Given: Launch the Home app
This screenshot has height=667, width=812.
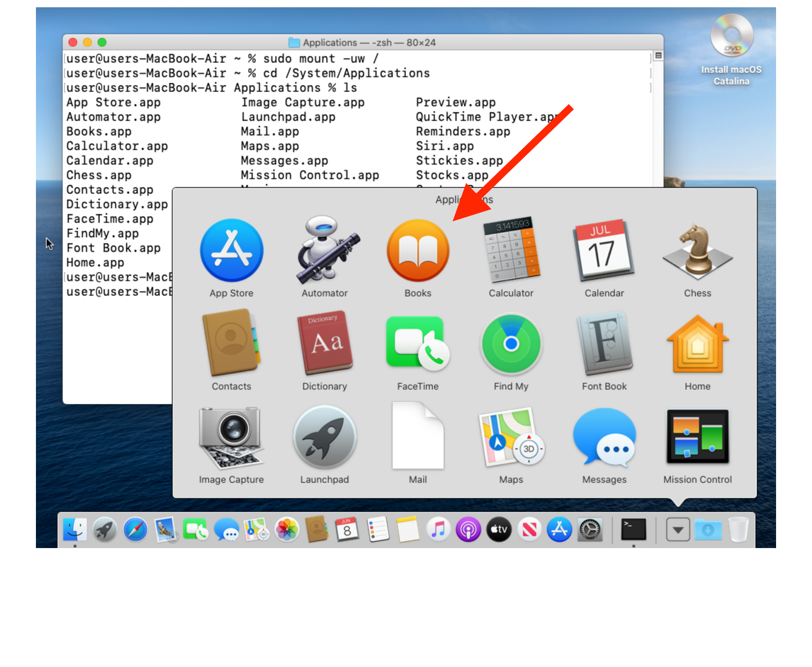Looking at the screenshot, I should [x=698, y=344].
